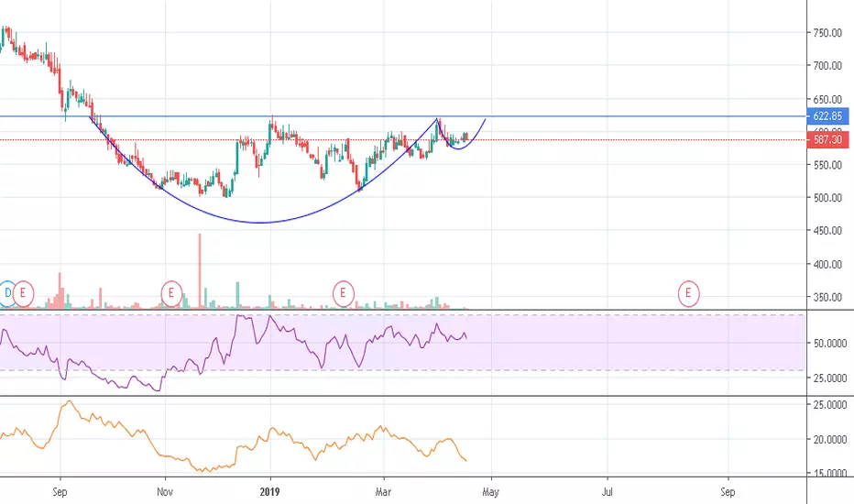Viewport: 854px width, 504px height.
Task: Click the 750.00 price axis label
Action: (827, 33)
